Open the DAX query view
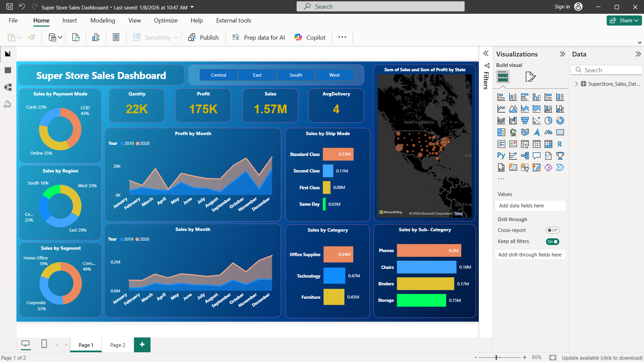The width and height of the screenshot is (644, 362). (x=7, y=104)
